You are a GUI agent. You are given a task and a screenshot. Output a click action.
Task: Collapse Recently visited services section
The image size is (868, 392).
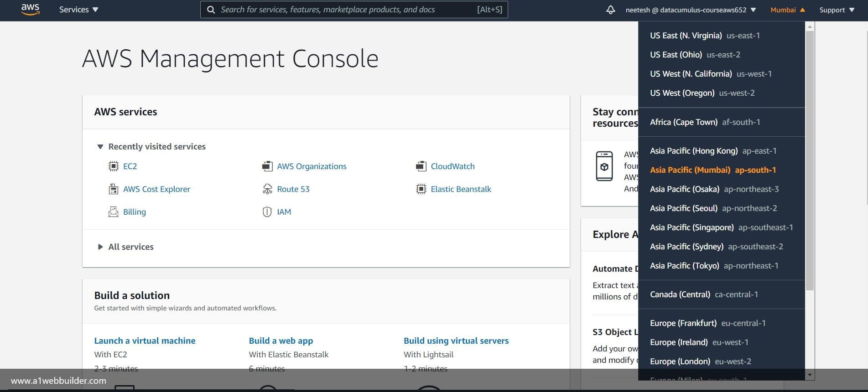(151, 146)
